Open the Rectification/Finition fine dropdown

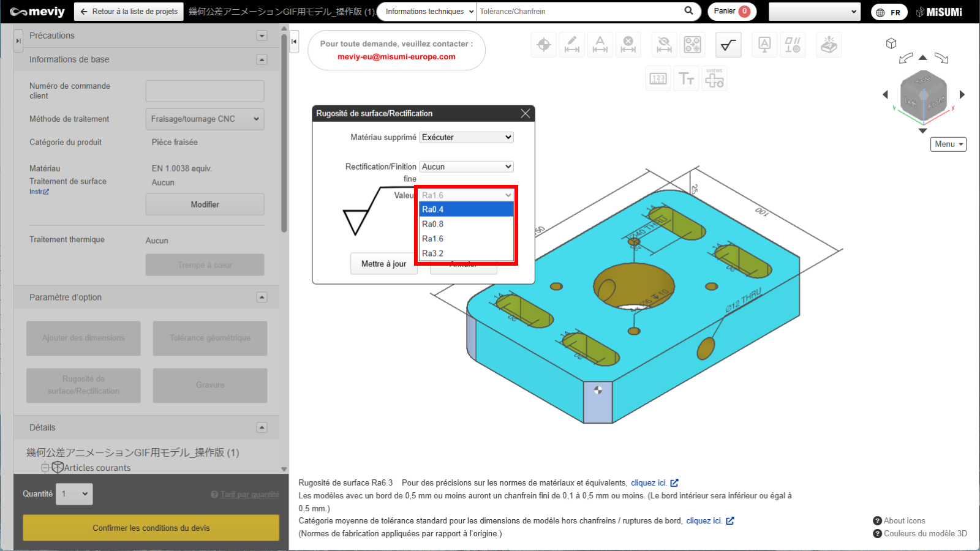tap(466, 167)
